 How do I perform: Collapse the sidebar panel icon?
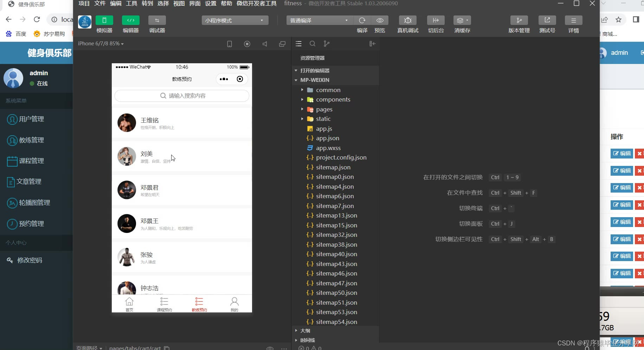click(x=372, y=44)
